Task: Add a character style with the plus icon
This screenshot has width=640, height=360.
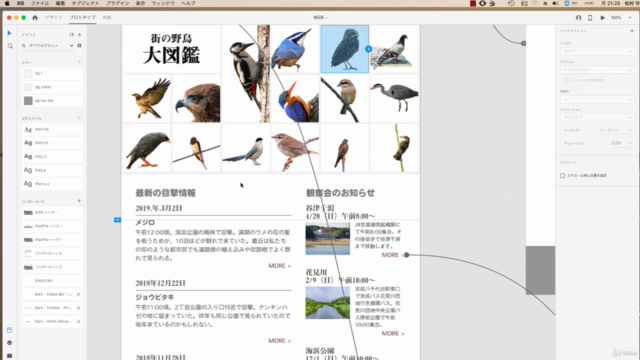Action: click(x=79, y=118)
